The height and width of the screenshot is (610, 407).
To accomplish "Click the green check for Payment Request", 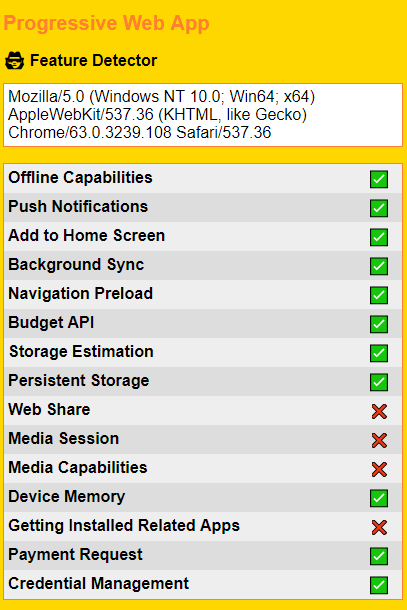I will pos(379,556).
